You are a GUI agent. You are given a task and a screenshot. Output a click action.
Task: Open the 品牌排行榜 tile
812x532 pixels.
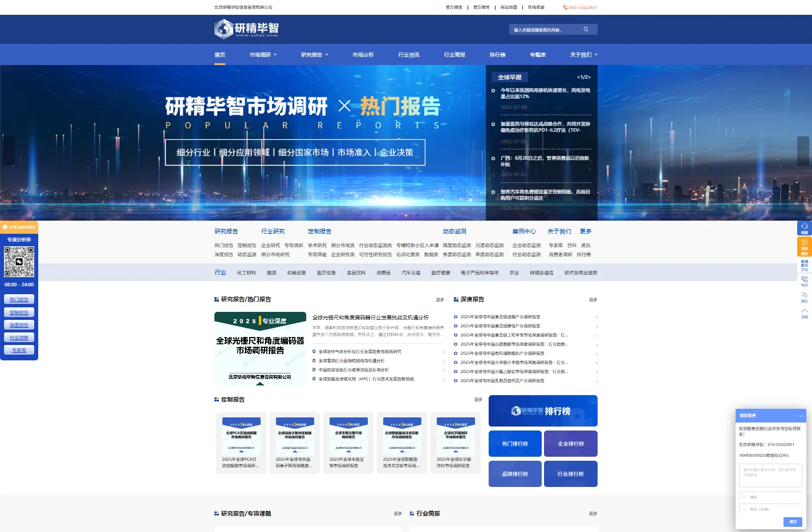click(515, 474)
